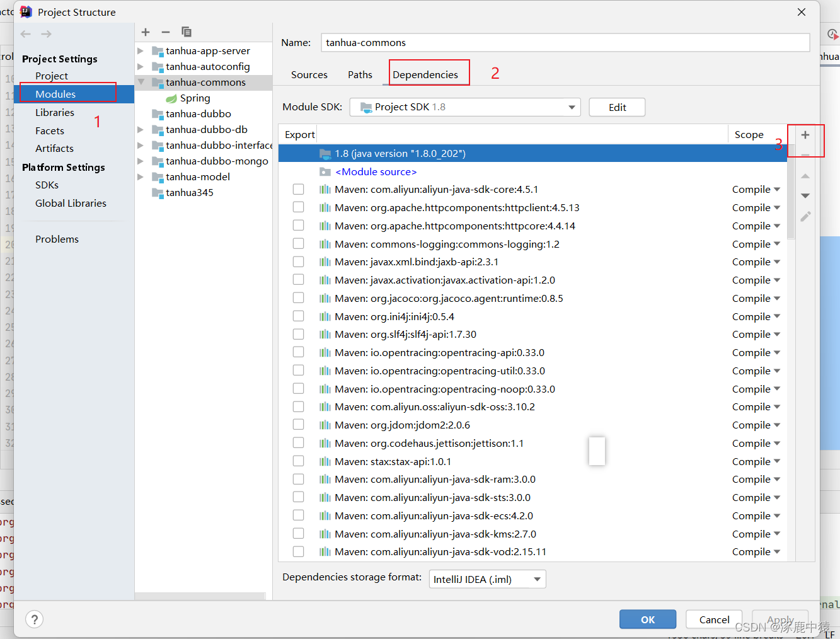Screen dimensions: 840x639
Task: Click library icon of jdom2:2.0.6
Action: pyautogui.click(x=325, y=425)
